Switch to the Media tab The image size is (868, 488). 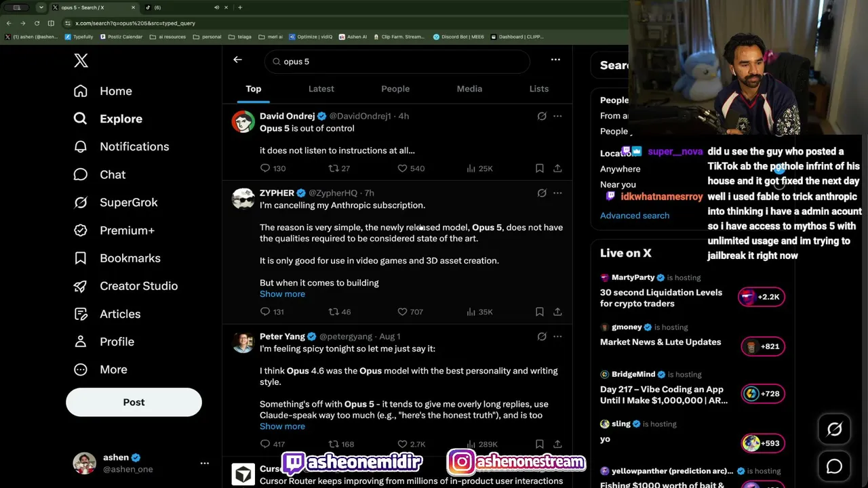469,89
